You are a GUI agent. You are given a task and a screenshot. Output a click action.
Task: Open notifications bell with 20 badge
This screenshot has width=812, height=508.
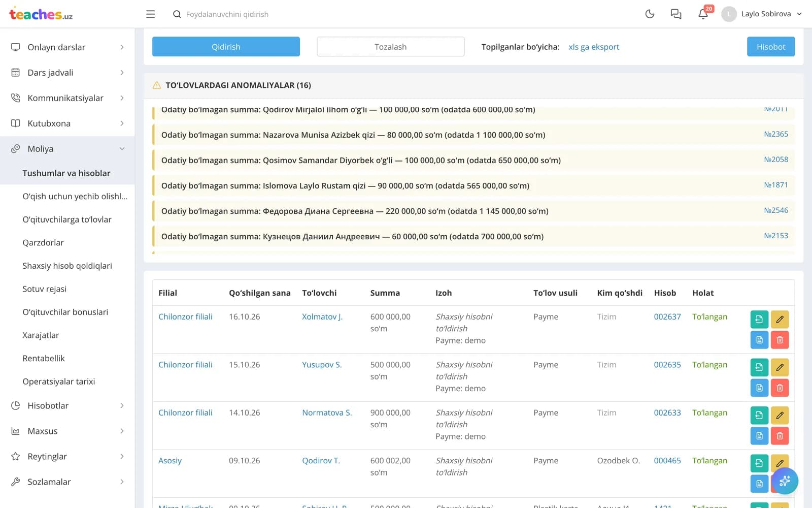click(703, 14)
